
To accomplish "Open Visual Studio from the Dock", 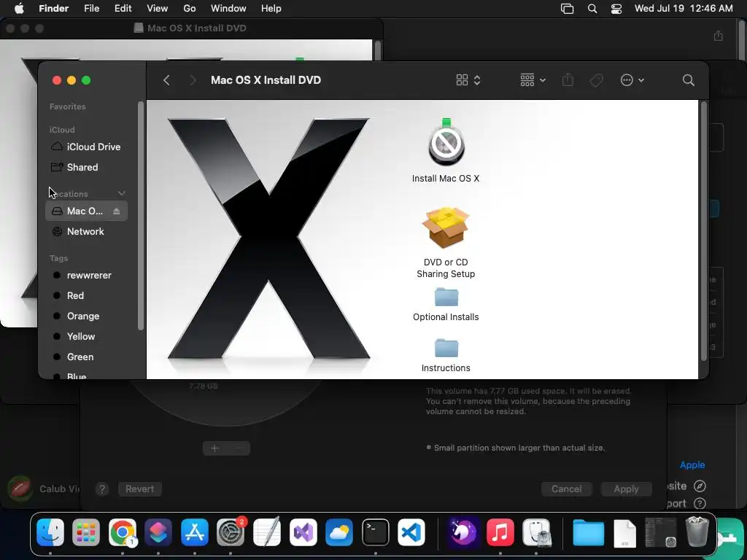I will (x=303, y=532).
